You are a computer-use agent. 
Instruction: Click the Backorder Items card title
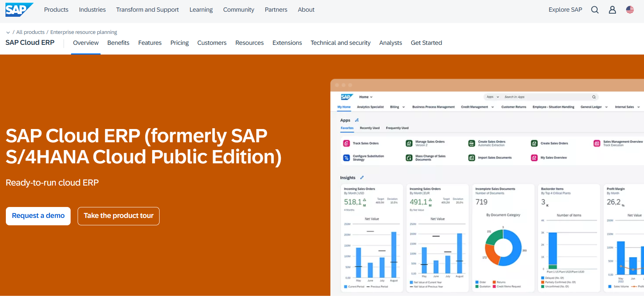pos(552,189)
